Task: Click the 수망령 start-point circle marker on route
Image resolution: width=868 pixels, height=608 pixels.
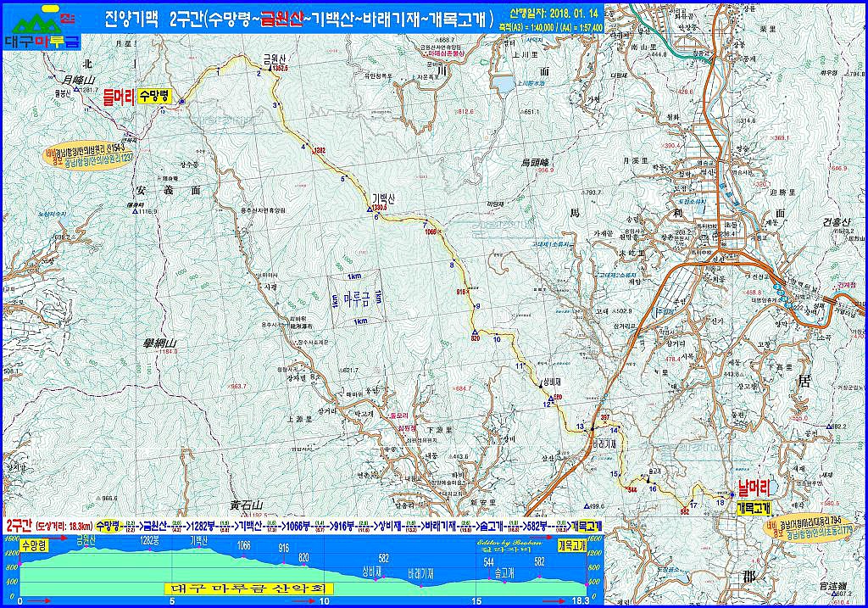Action: (181, 102)
